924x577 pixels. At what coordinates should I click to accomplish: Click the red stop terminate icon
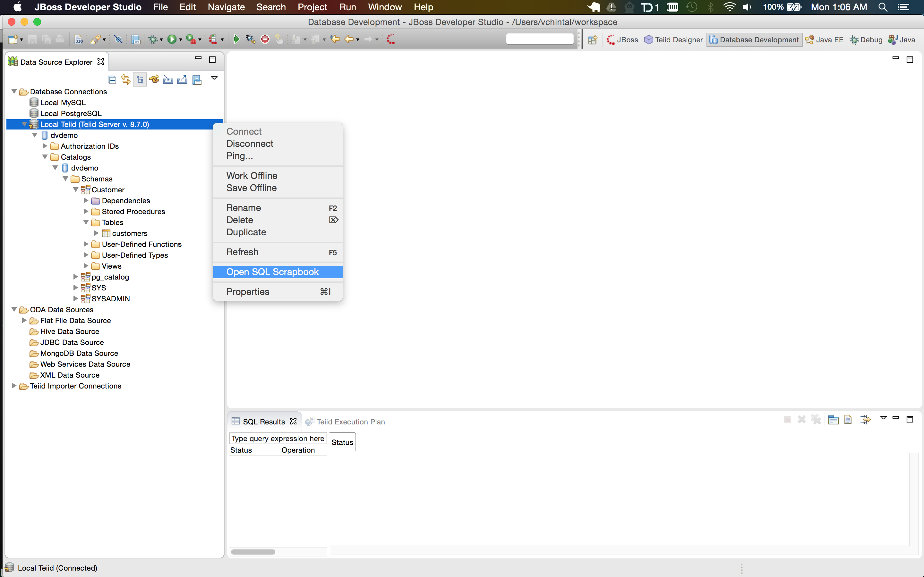click(x=265, y=39)
